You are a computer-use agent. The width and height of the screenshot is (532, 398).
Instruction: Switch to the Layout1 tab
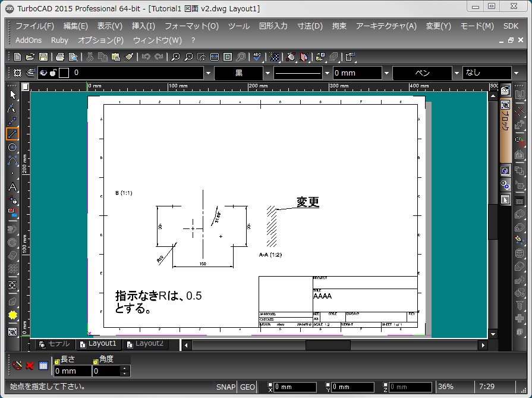tap(99, 344)
